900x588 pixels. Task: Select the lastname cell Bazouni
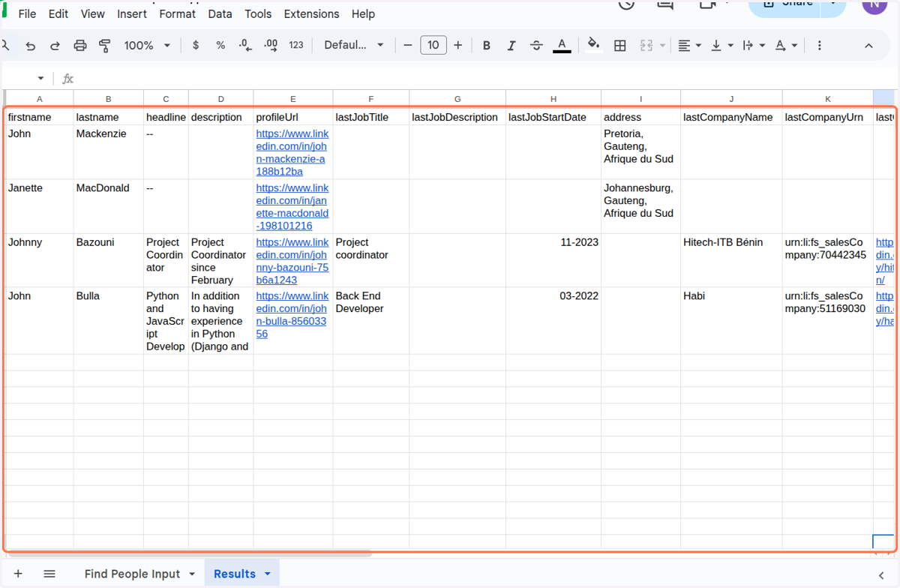[109, 260]
